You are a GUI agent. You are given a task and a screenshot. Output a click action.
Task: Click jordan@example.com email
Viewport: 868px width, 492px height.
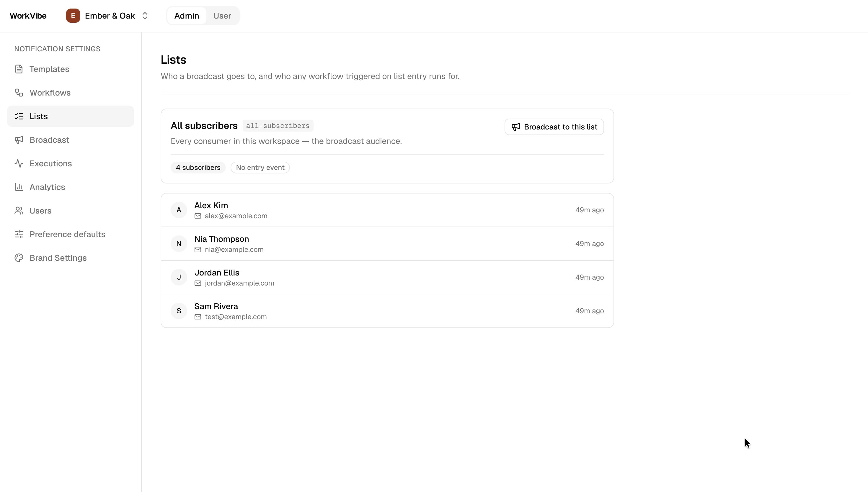pyautogui.click(x=239, y=283)
